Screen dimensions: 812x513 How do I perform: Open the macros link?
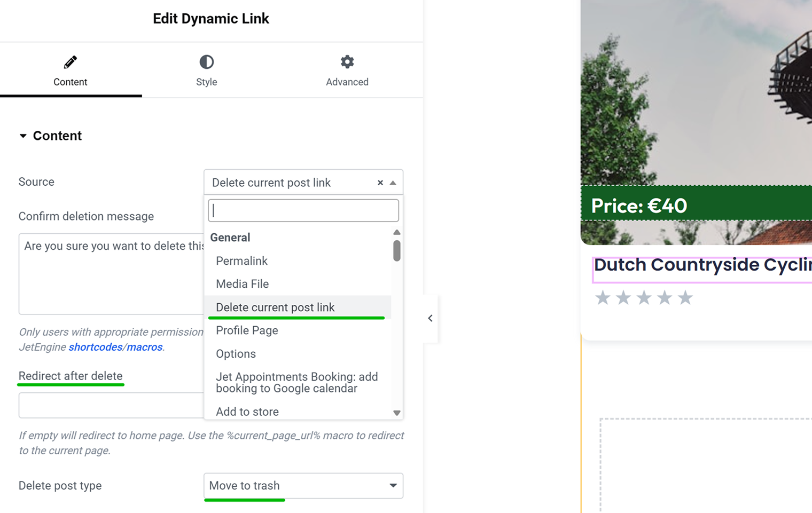(144, 347)
